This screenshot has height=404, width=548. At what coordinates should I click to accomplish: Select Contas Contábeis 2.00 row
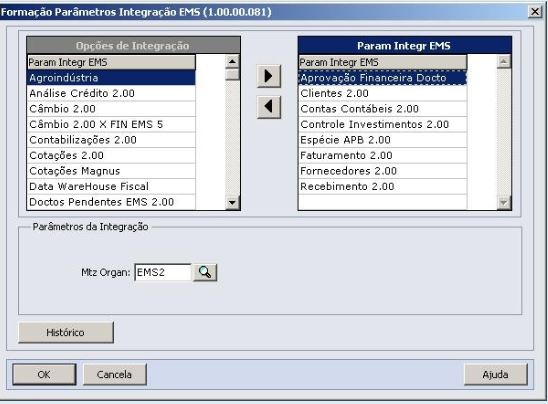(x=383, y=109)
